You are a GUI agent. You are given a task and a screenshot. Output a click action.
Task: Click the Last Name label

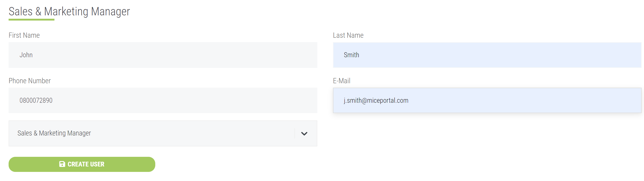(x=348, y=35)
